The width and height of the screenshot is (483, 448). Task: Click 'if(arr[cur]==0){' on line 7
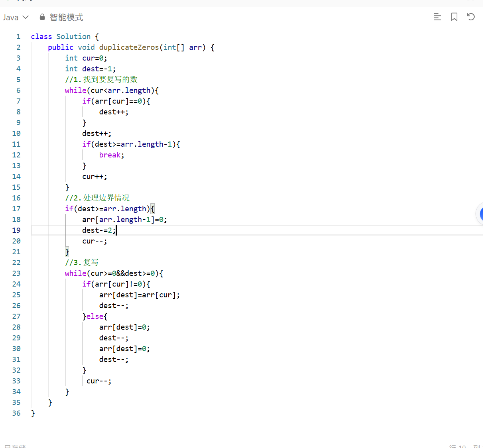pos(116,101)
